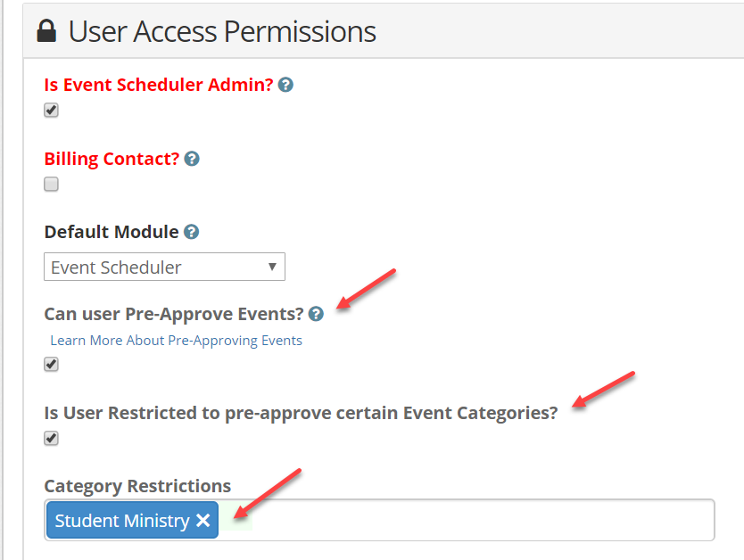Select the Student Ministry tag
The width and height of the screenshot is (744, 560).
tap(122, 521)
